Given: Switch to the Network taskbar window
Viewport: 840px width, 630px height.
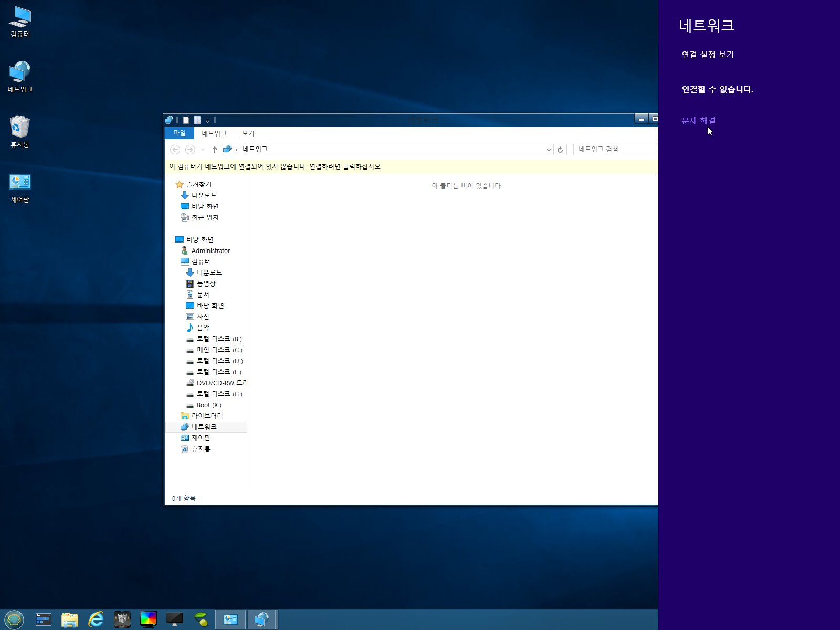Looking at the screenshot, I should pos(261,619).
